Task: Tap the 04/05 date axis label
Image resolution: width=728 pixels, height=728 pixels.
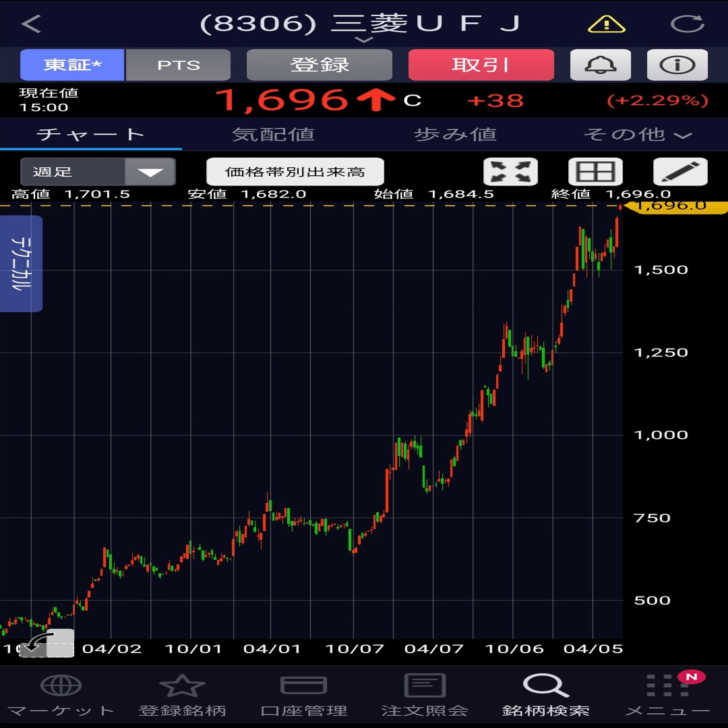Action: (x=593, y=648)
